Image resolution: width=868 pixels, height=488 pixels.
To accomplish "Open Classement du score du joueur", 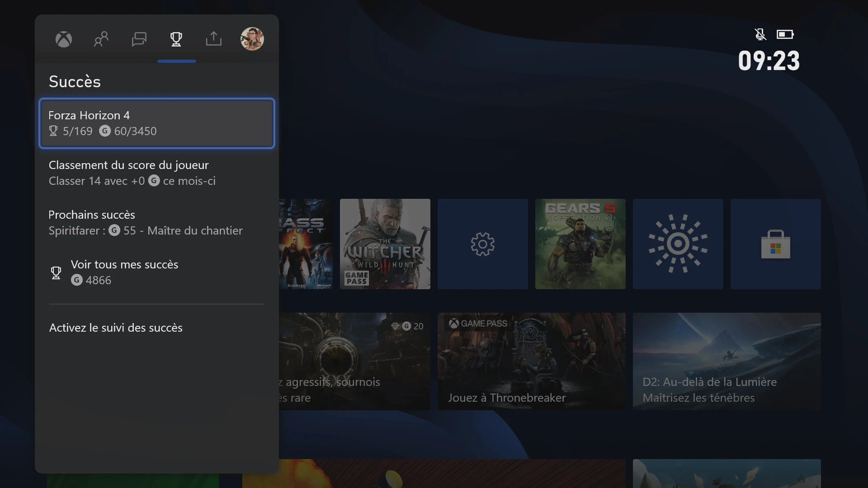I will point(157,173).
